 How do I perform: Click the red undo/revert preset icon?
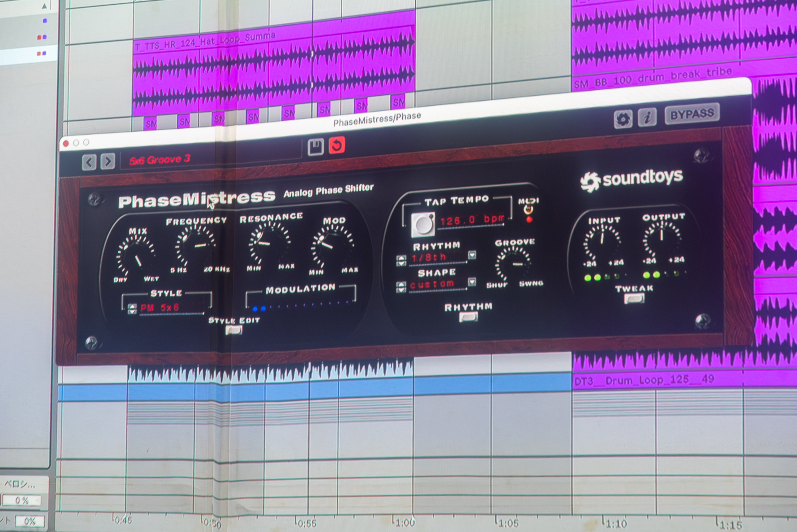click(337, 146)
